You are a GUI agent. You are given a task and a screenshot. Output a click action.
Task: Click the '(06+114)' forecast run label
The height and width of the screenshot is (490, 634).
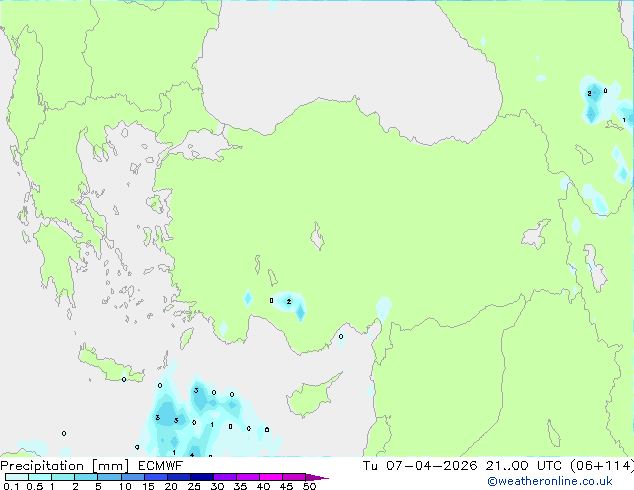coord(602,466)
